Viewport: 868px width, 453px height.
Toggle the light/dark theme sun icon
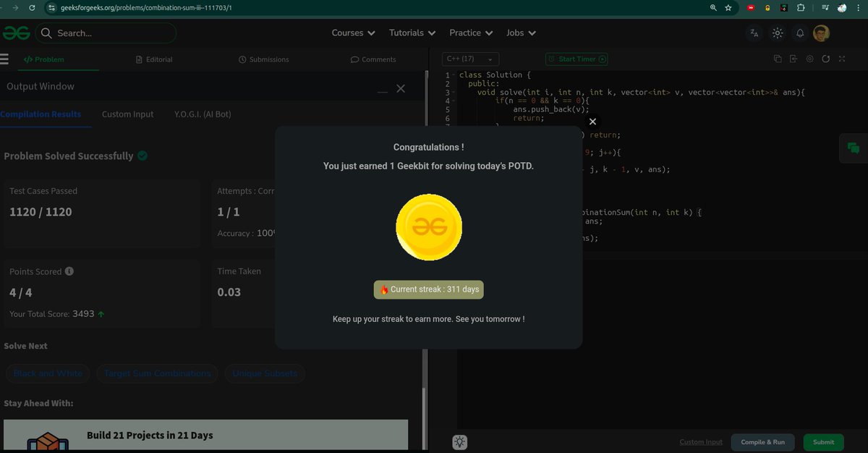(x=778, y=33)
